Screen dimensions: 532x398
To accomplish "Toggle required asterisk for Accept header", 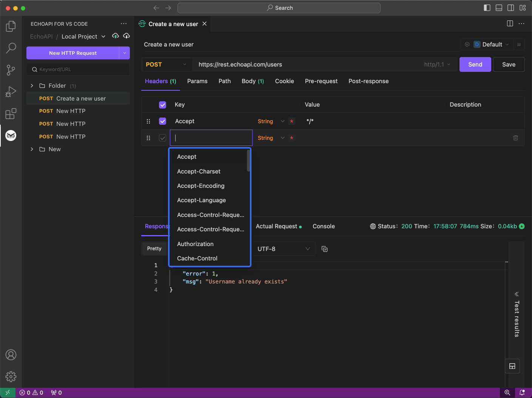I will tap(291, 121).
